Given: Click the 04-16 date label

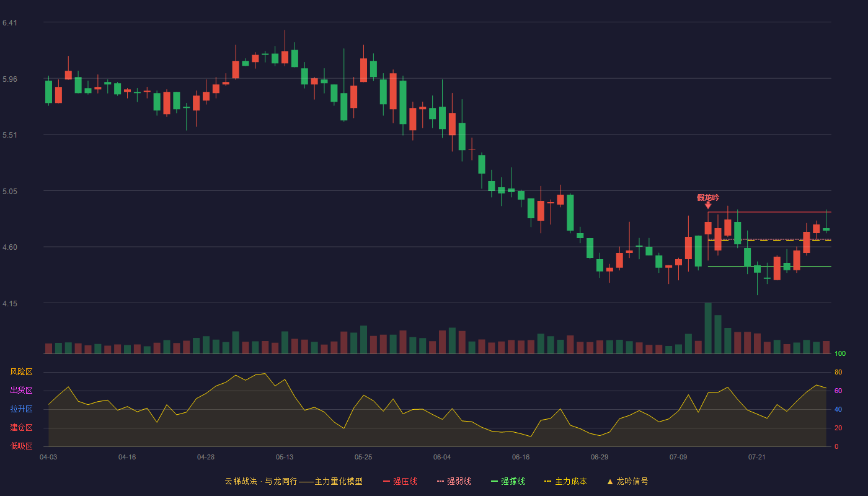Looking at the screenshot, I should (x=127, y=457).
